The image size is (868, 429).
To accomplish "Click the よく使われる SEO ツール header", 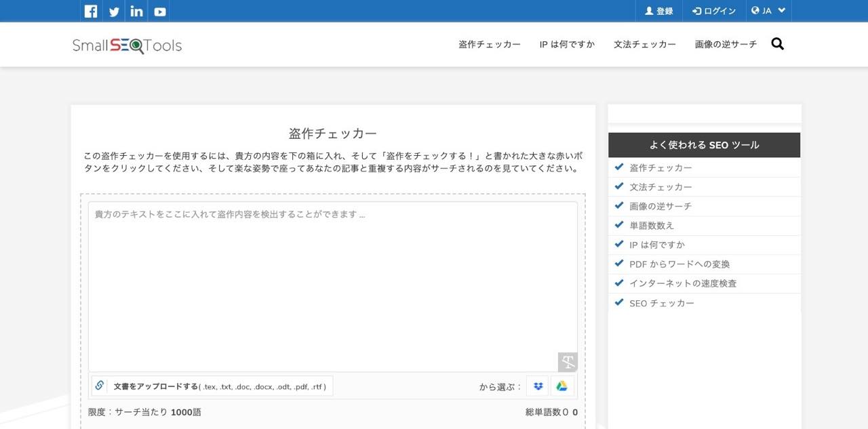I will click(x=704, y=145).
